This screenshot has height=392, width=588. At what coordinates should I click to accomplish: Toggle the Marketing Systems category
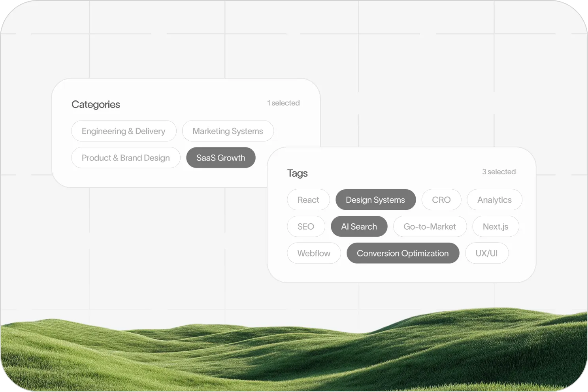click(228, 131)
